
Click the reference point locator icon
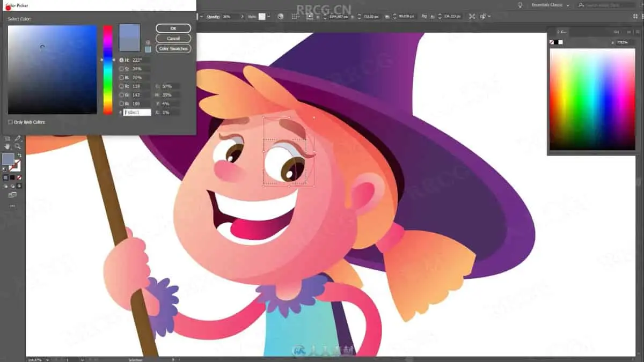point(310,17)
